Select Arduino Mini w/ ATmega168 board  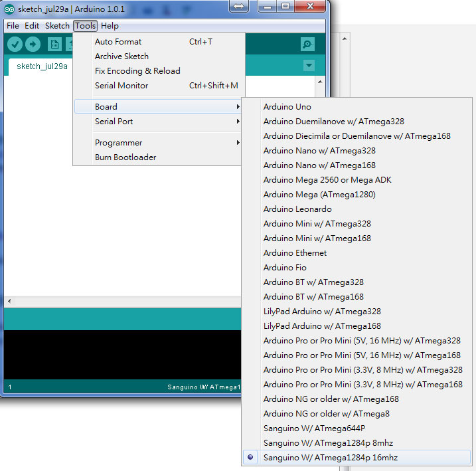(x=357, y=238)
